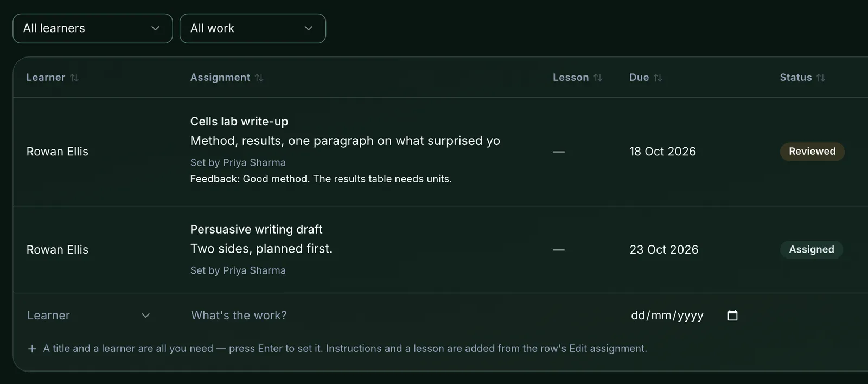Click the Assignment sort arrows icon
Image resolution: width=868 pixels, height=384 pixels.
pyautogui.click(x=259, y=78)
